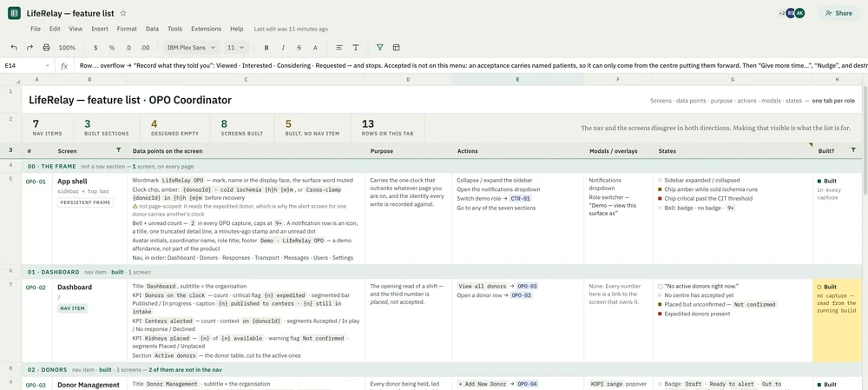Open the Insert menu

(x=100, y=29)
